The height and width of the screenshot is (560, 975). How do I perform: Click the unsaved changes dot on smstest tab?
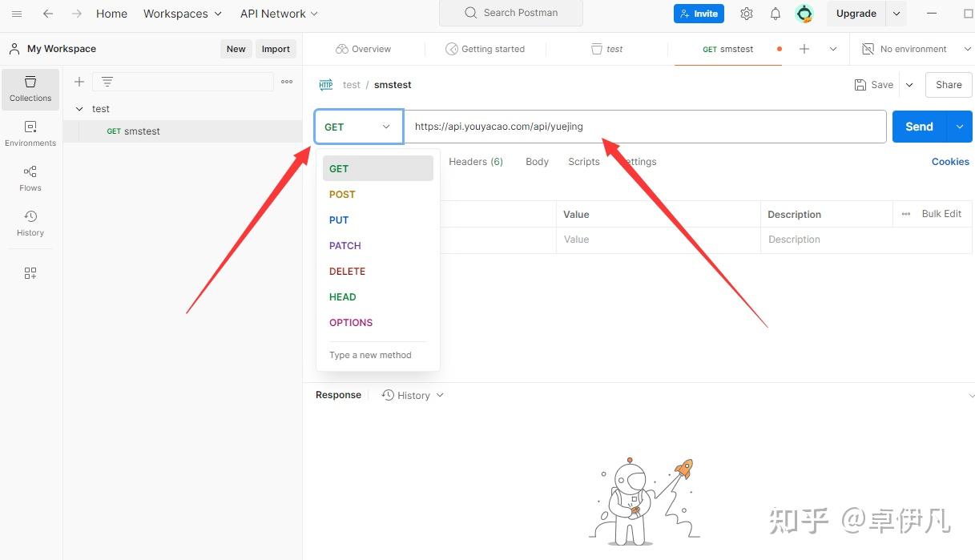(780, 49)
